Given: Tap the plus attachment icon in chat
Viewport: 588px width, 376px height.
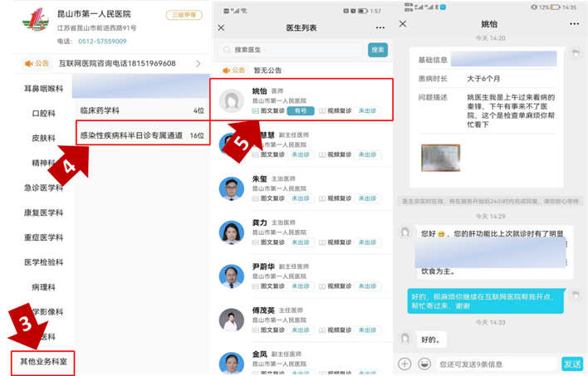Looking at the screenshot, I should [404, 364].
